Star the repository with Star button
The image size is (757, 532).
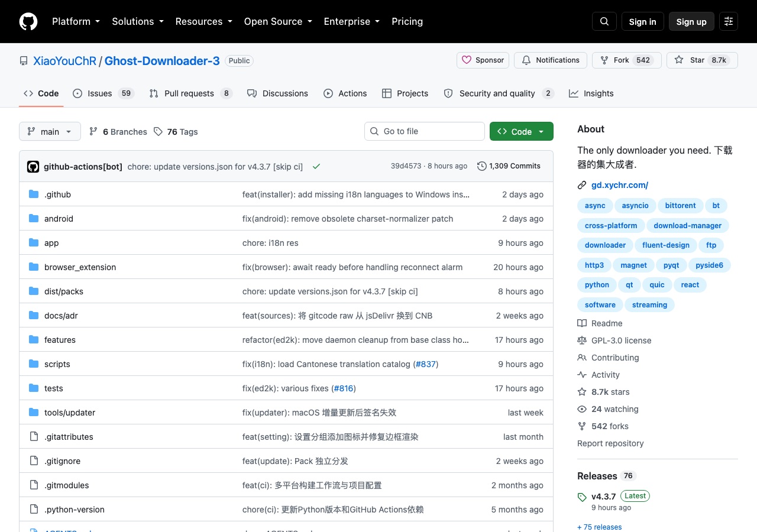tap(702, 60)
